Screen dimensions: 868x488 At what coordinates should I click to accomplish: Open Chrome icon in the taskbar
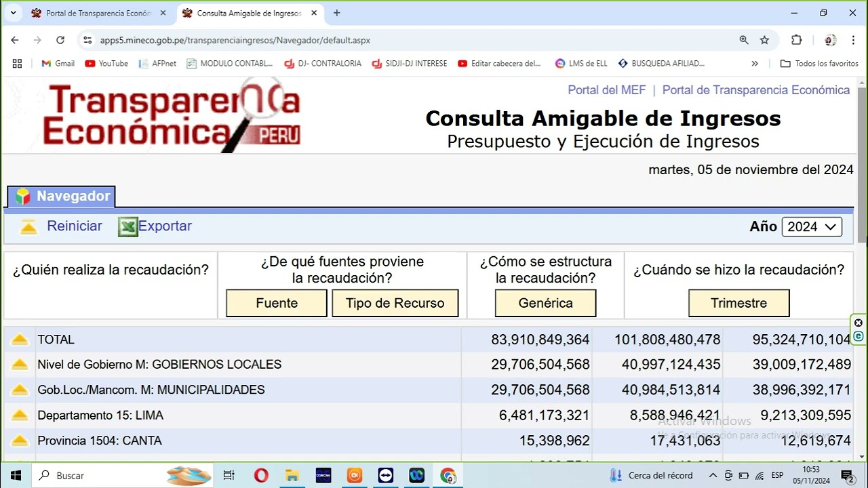click(x=448, y=475)
